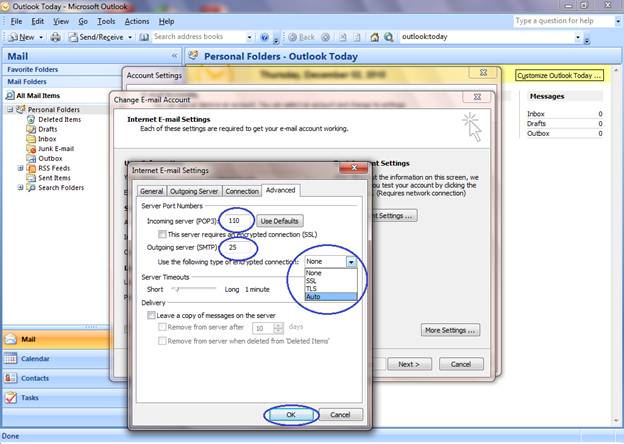Switch to the General tab
624x444 pixels.
(152, 191)
